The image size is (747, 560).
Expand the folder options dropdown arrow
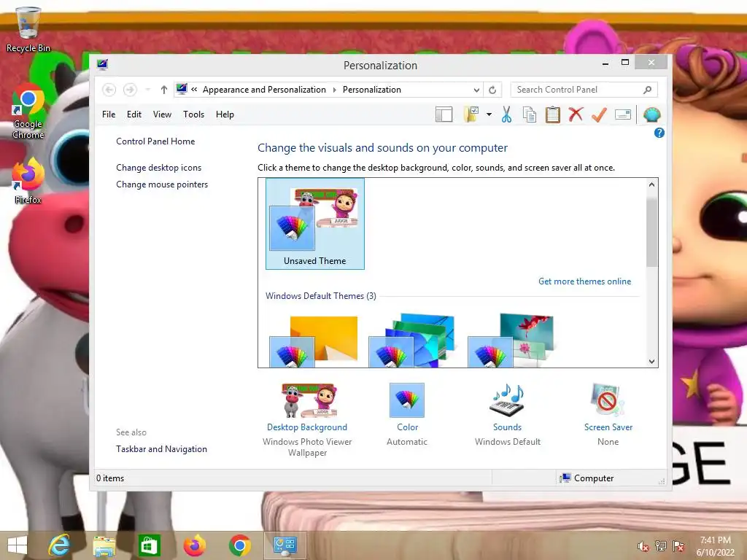(489, 114)
